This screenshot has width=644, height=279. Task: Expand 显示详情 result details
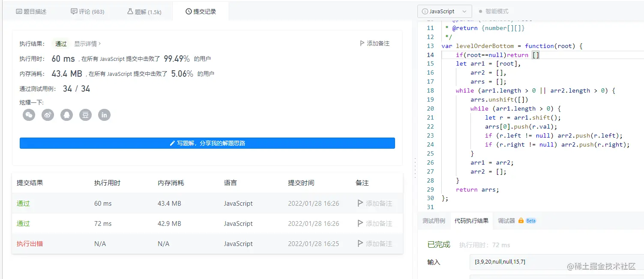87,44
